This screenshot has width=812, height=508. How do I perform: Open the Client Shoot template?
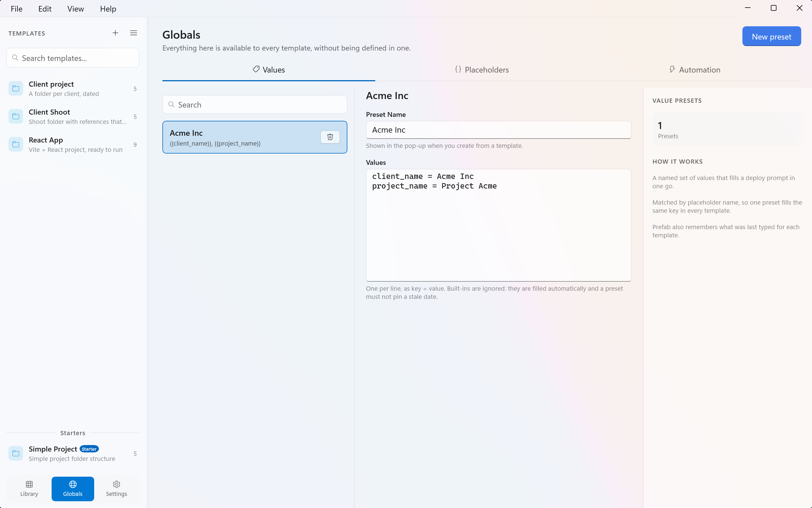pyautogui.click(x=73, y=116)
